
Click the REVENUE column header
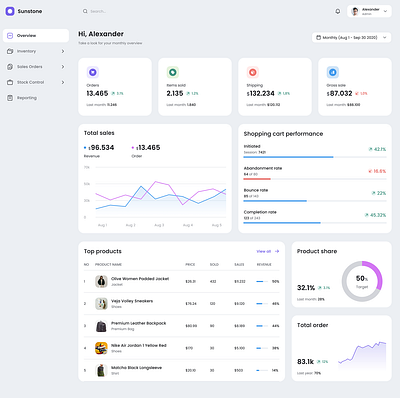pyautogui.click(x=264, y=264)
